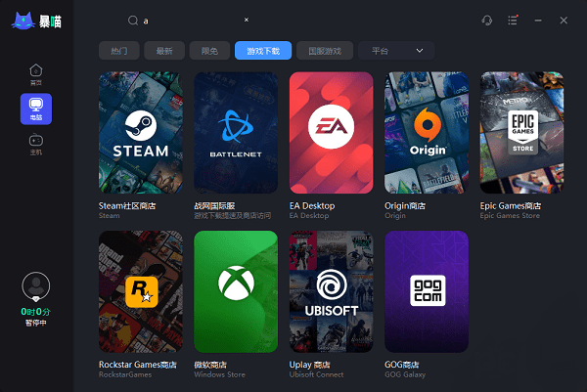The image size is (587, 392).
Task: Expand the 平台 platform dropdown
Action: tap(396, 51)
